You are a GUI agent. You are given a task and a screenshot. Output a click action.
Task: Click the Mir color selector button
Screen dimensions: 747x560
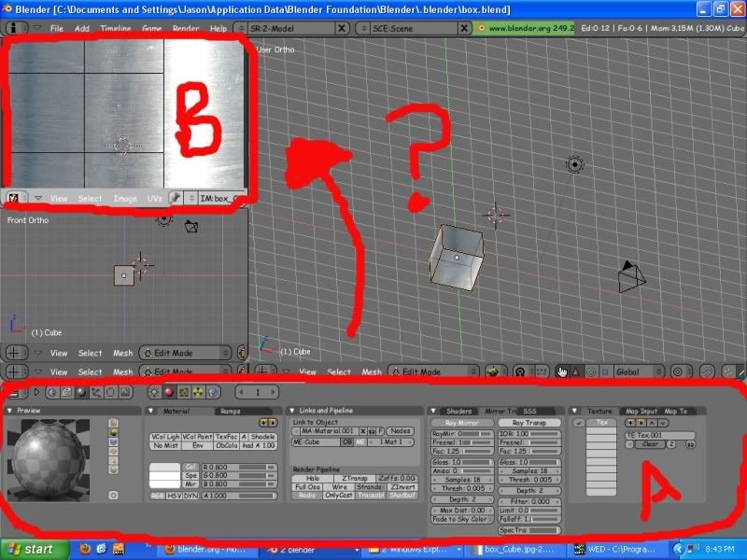tap(190, 484)
